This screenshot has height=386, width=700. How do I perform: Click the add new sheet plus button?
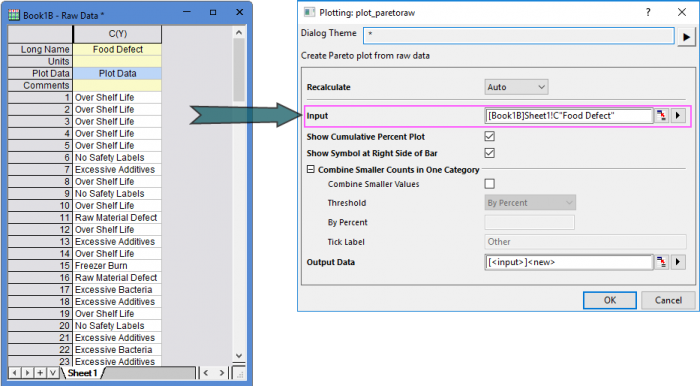coord(40,373)
